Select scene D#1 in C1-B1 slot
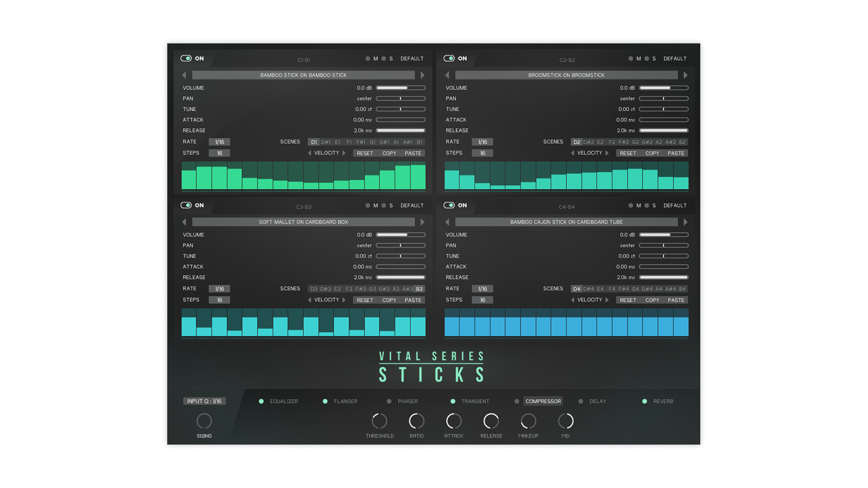The height and width of the screenshot is (488, 868). pos(325,142)
